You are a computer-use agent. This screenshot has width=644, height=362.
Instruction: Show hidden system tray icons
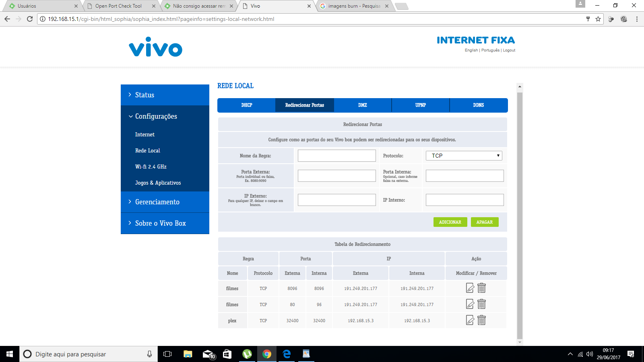click(570, 354)
